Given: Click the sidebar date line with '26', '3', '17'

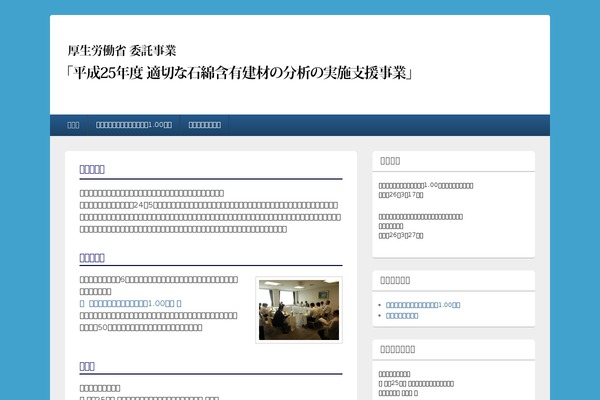Looking at the screenshot, I should [401, 195].
